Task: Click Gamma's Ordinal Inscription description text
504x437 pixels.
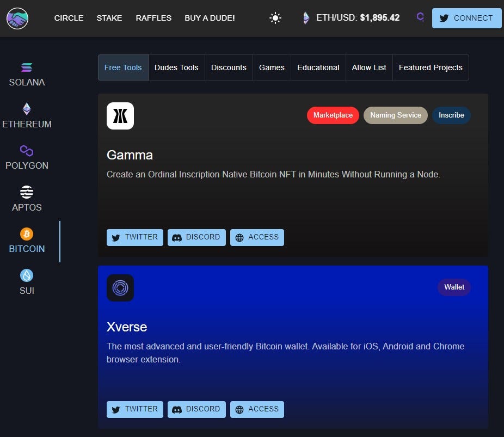Action: [274, 175]
